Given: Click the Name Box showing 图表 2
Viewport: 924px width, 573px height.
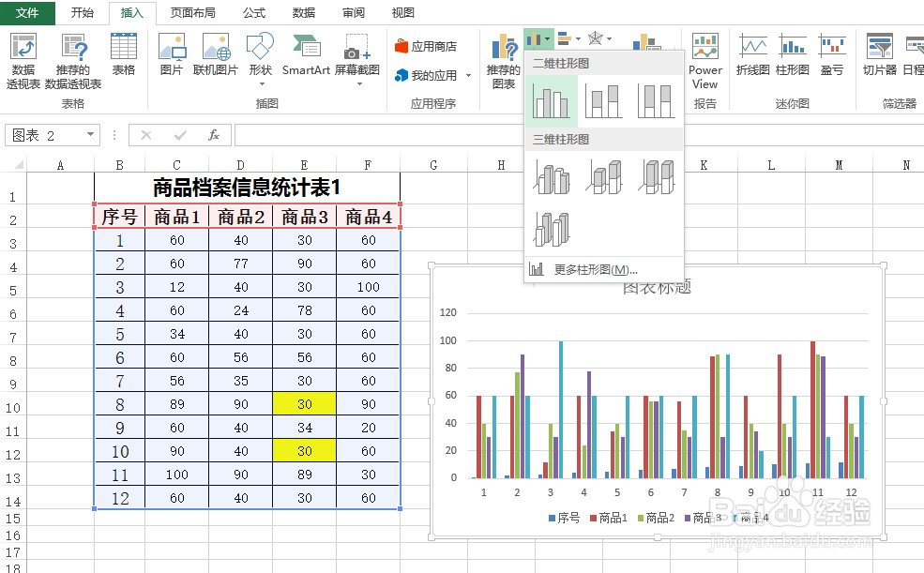Looking at the screenshot, I should (45, 135).
